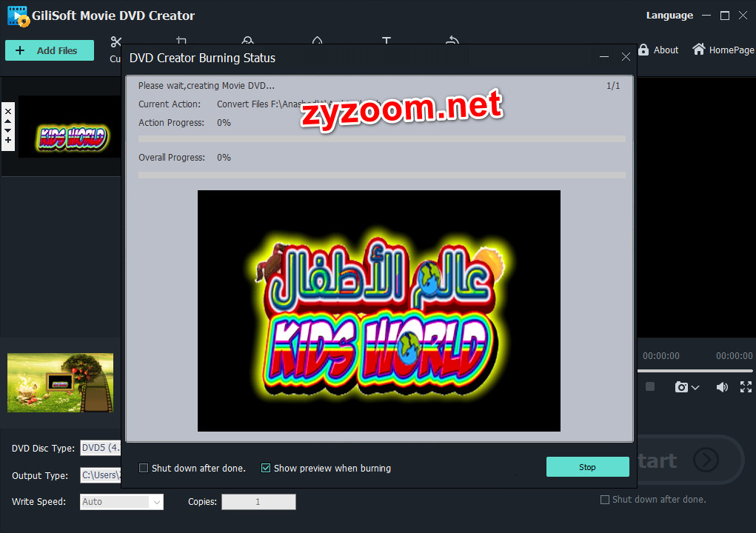The height and width of the screenshot is (533, 756).
Task: Select the scissors Cut tool
Action: point(116,41)
